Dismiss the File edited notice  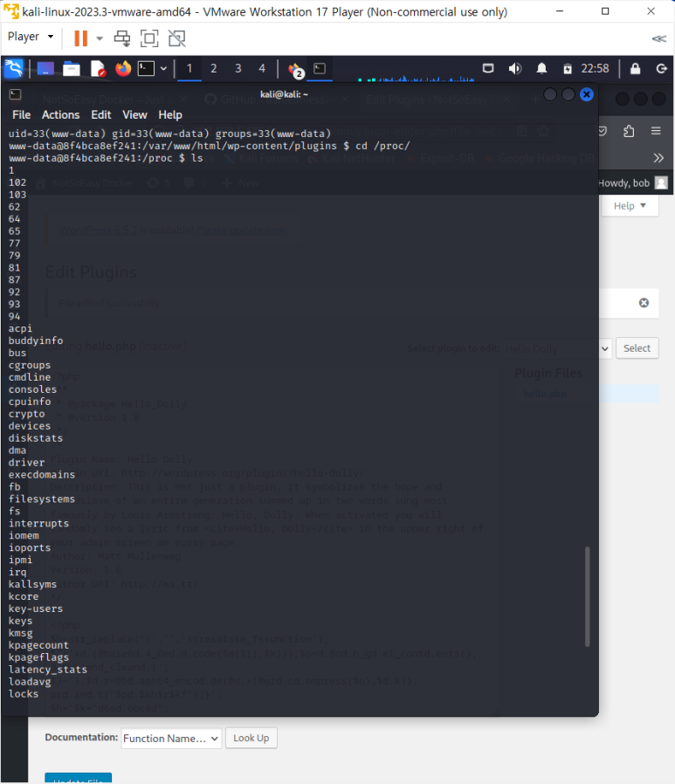click(x=644, y=302)
